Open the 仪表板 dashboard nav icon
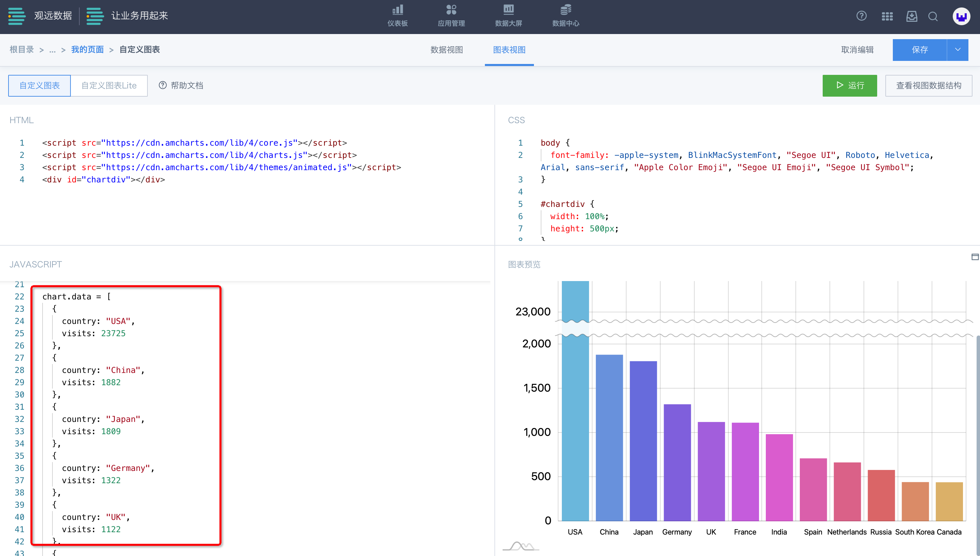Image resolution: width=980 pixels, height=556 pixels. [397, 16]
